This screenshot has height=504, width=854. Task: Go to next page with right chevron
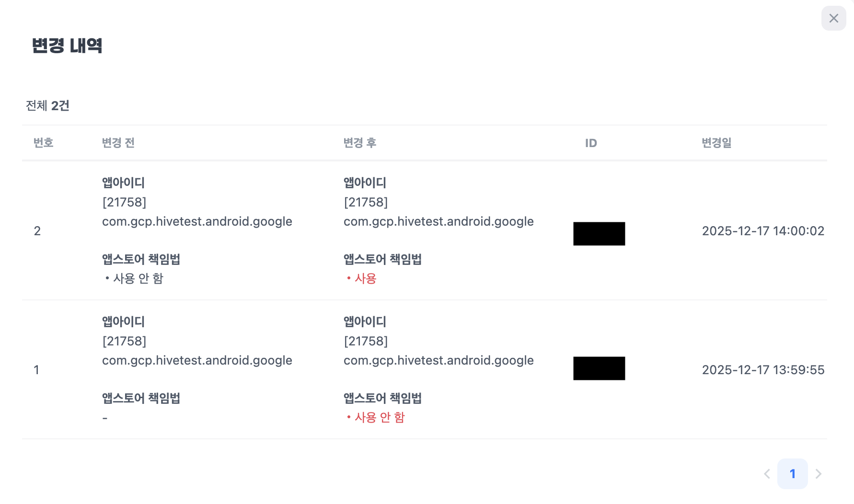(x=819, y=474)
